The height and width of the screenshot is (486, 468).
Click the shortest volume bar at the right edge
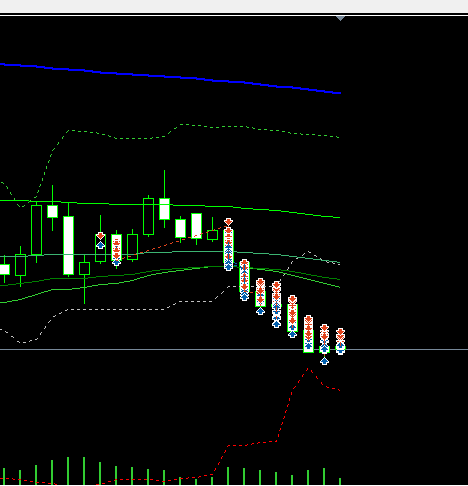coord(340,481)
